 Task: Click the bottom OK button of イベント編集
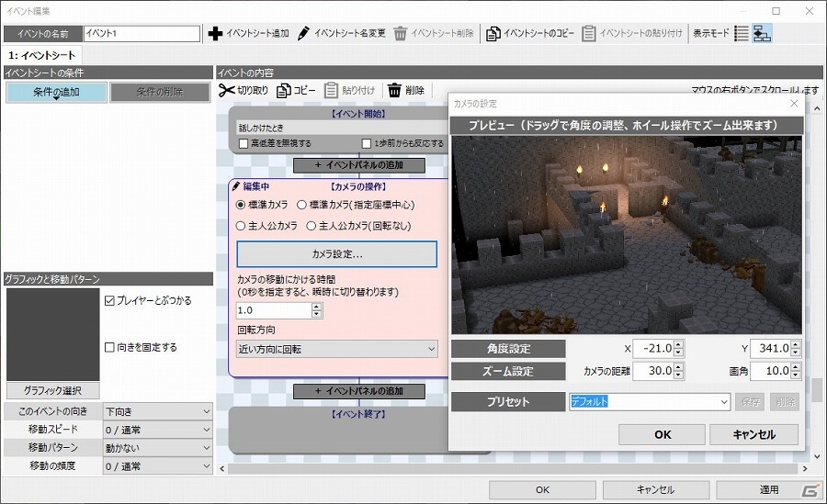pos(542,489)
